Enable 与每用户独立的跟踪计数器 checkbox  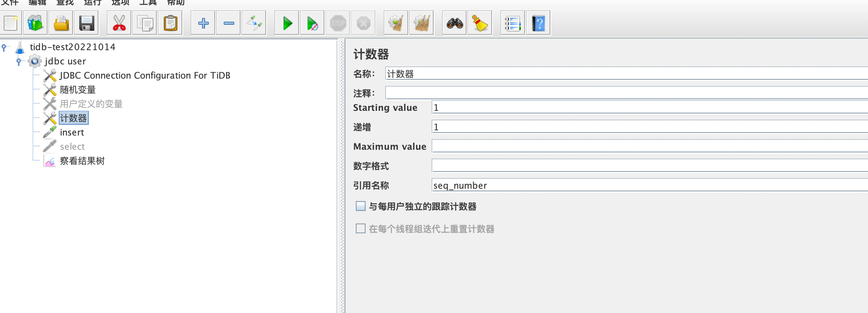[360, 206]
